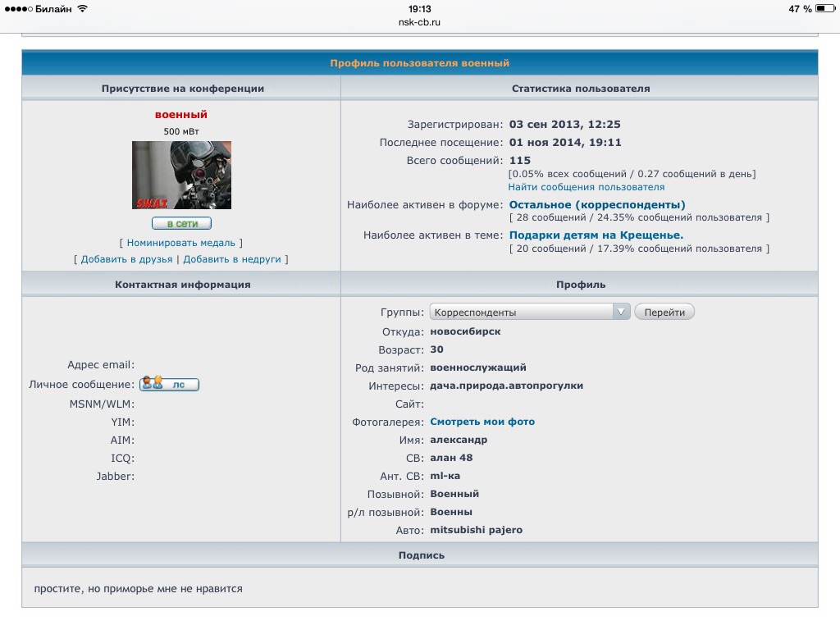Image resolution: width=840 pixels, height=630 pixels.
Task: Go to the 'Остальное (корреспонденты)' forum
Action: [597, 205]
